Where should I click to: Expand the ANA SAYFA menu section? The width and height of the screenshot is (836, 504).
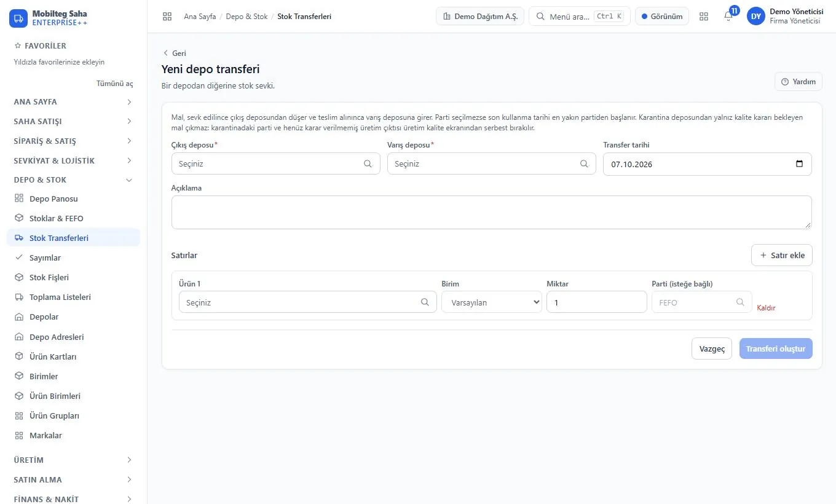click(73, 101)
